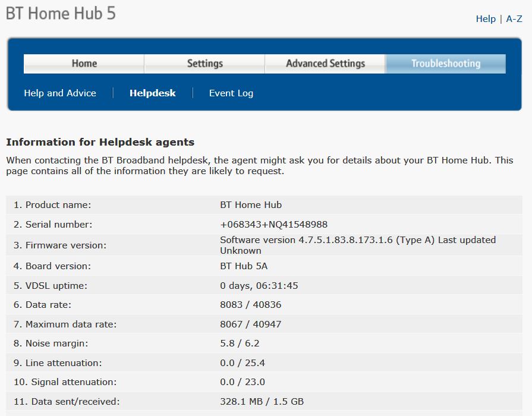Screen dimensions: 532x416
Task: Select the value 328.1 MB / 1.5 GB
Action: click(x=262, y=402)
